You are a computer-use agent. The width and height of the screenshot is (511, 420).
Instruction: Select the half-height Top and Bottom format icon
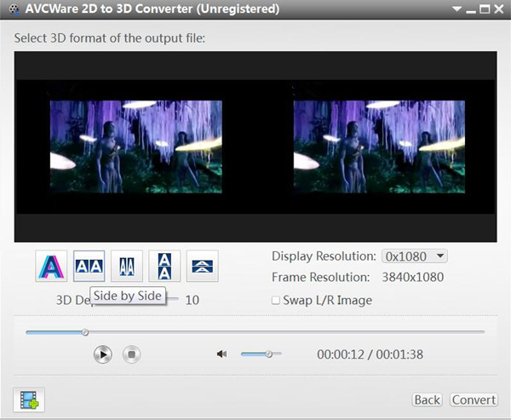point(203,266)
